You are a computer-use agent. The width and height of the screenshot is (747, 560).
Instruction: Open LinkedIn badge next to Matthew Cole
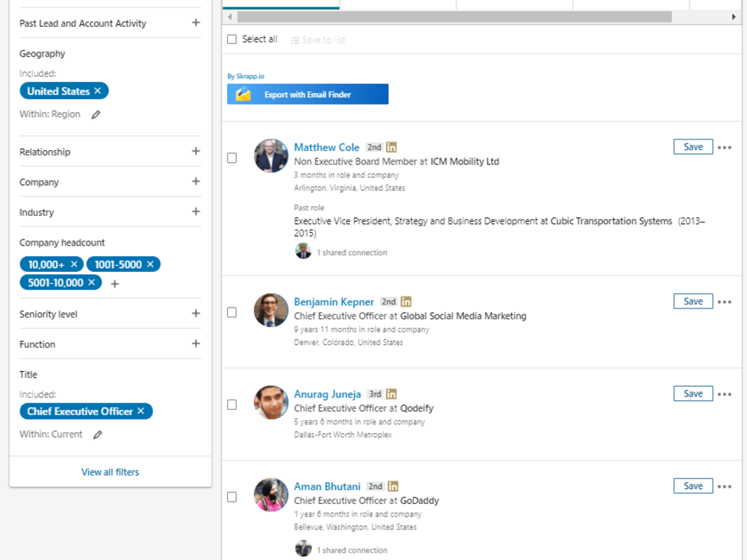[391, 147]
